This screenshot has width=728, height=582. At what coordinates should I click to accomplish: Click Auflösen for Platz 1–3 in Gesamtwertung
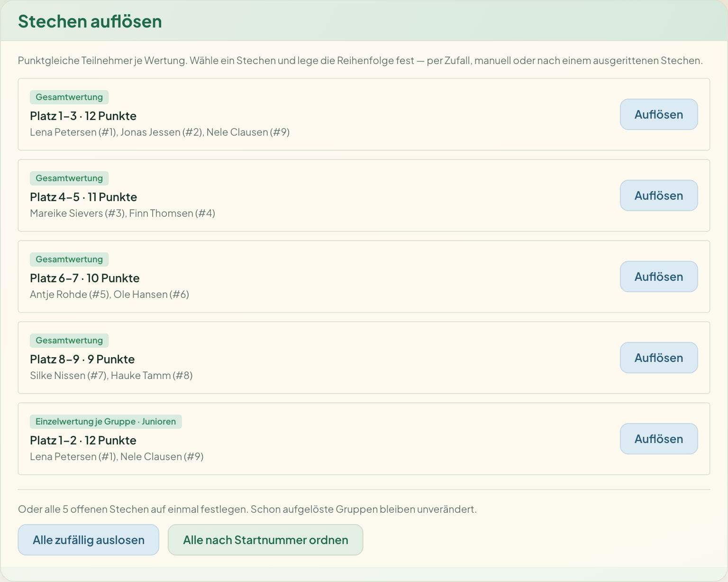pos(659,114)
